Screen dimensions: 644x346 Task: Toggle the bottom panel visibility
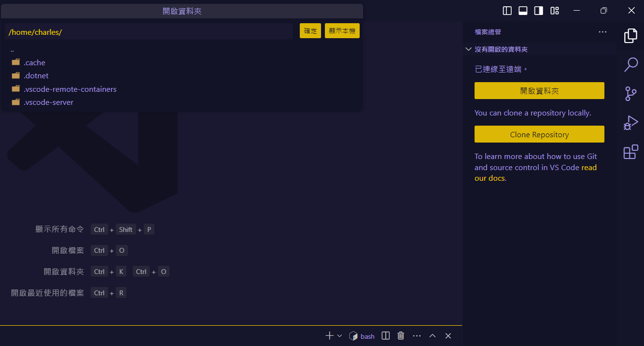click(x=523, y=11)
